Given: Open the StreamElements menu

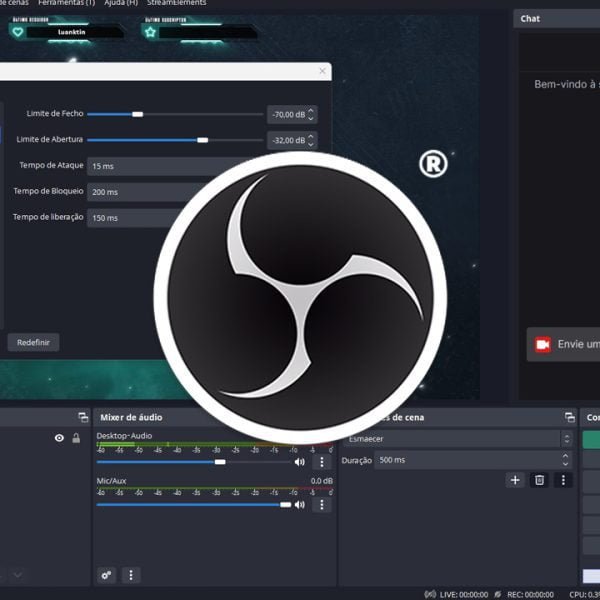Looking at the screenshot, I should 177,3.
